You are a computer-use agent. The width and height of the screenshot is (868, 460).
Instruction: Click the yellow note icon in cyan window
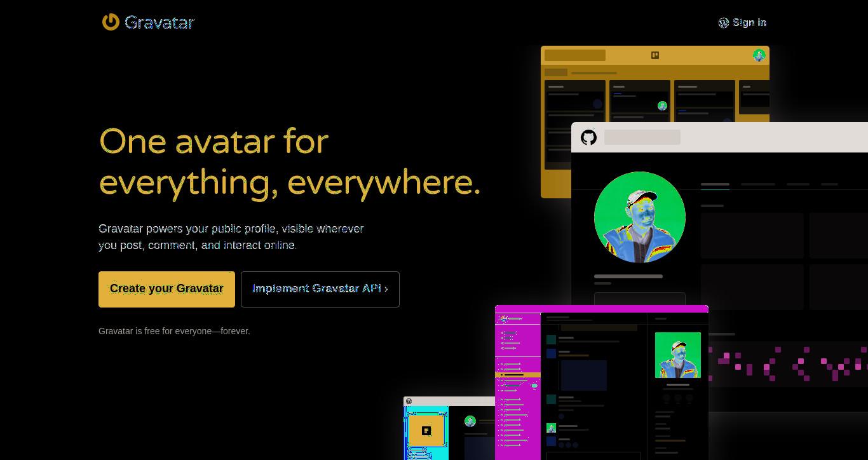point(426,431)
